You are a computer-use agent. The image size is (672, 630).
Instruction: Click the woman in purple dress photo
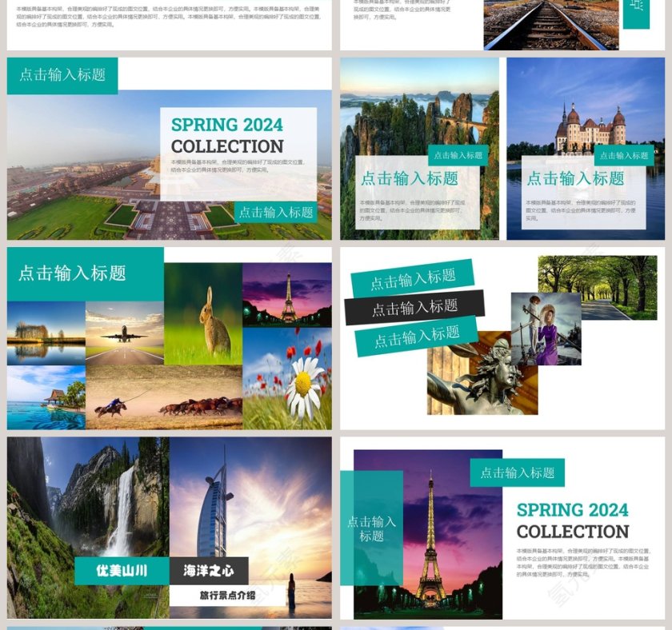546,328
